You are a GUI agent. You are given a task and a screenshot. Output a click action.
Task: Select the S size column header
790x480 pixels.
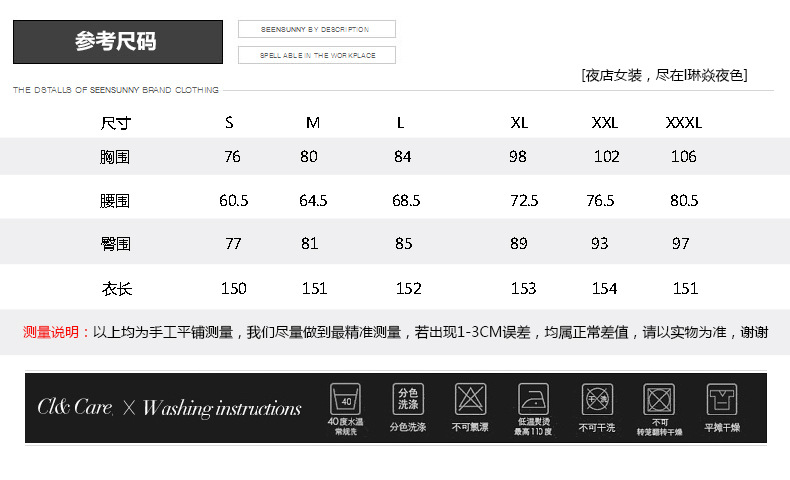tap(229, 122)
